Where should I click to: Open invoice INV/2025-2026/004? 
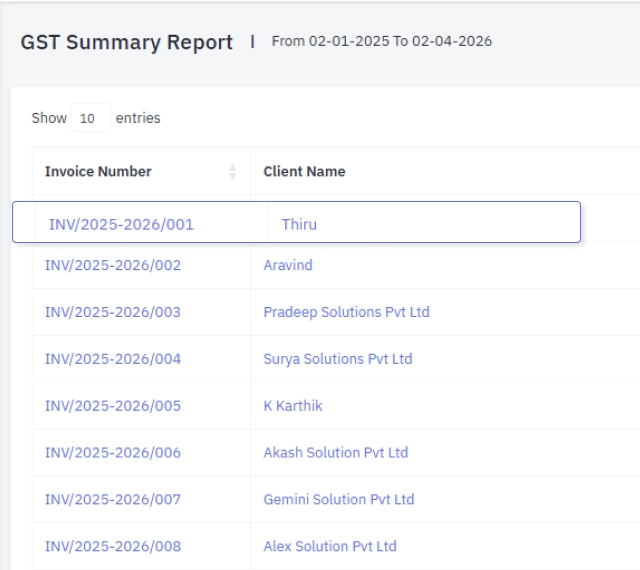click(x=113, y=359)
